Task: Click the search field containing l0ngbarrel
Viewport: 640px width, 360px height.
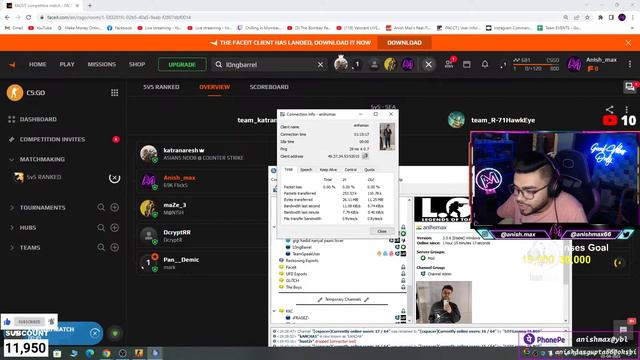Action: [x=269, y=64]
